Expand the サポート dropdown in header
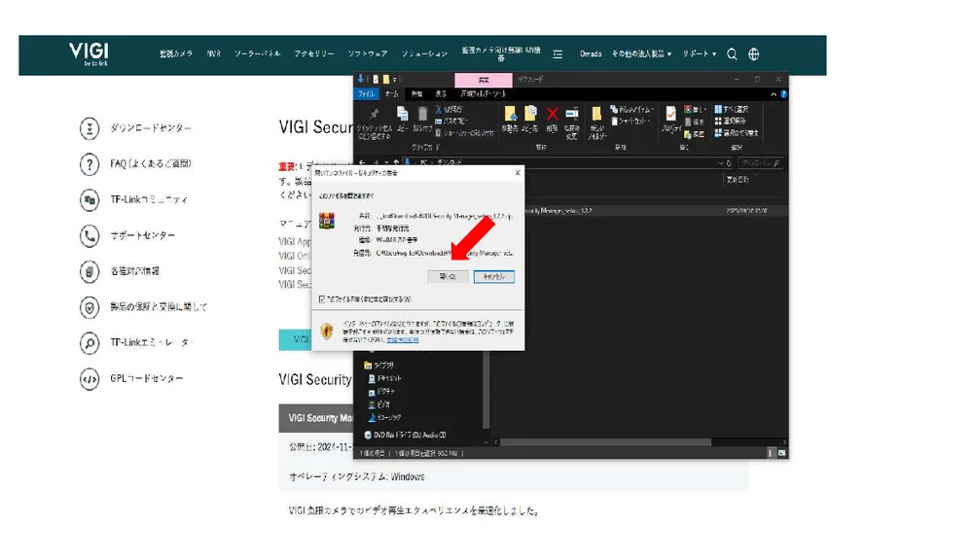 (700, 53)
